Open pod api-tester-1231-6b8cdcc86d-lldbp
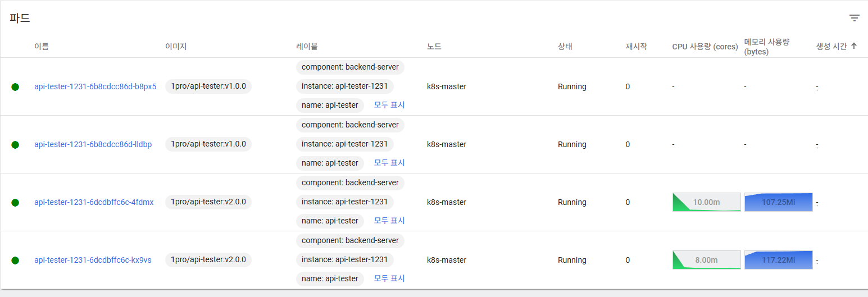 tap(93, 144)
